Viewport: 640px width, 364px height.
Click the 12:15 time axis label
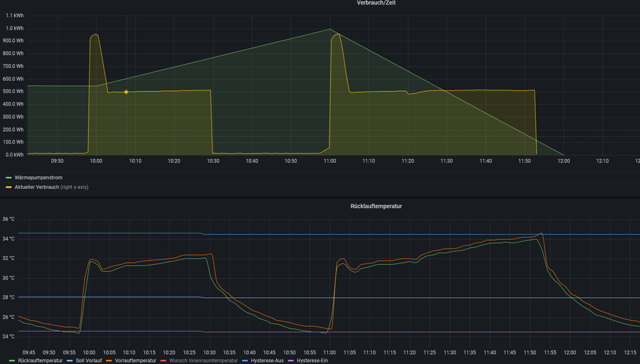click(x=630, y=352)
